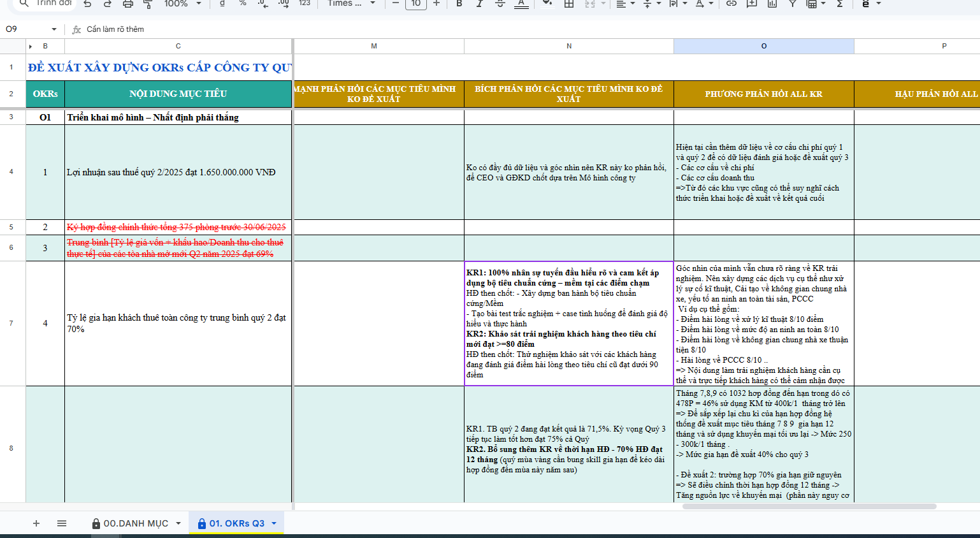Open the functions sigma icon
This screenshot has height=538, width=980.
pos(840,4)
